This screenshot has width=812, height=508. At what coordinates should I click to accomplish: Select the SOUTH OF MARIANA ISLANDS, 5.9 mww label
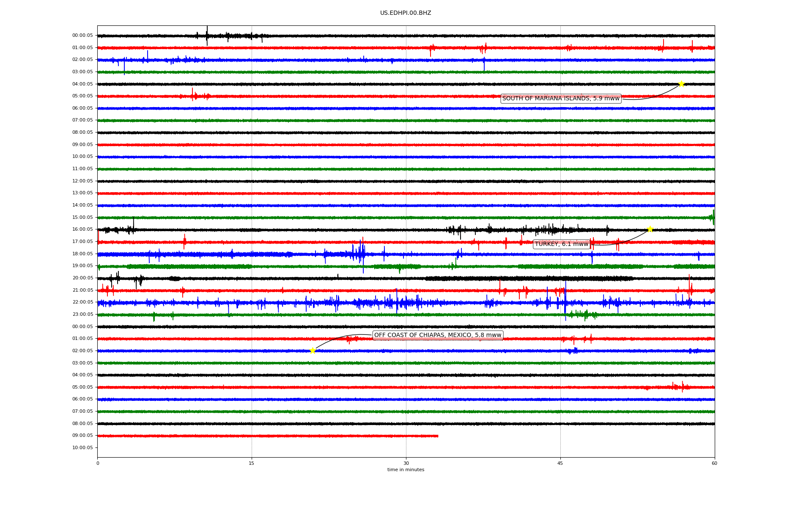[561, 99]
